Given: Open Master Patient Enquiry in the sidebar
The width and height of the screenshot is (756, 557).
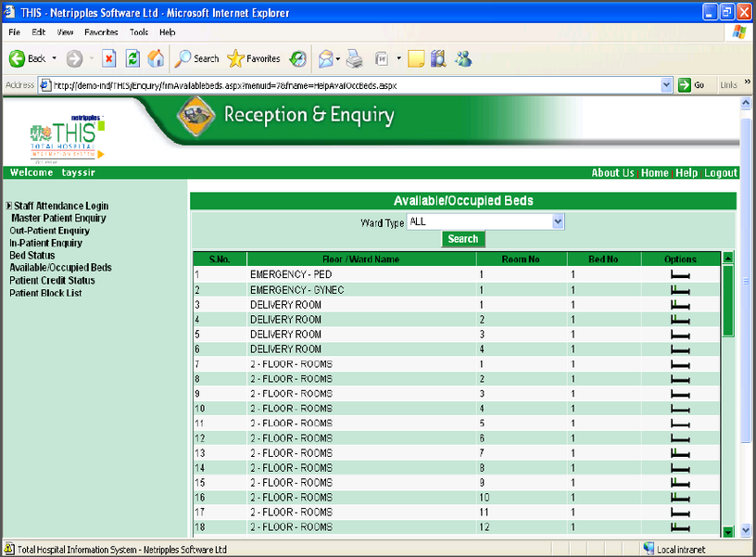Looking at the screenshot, I should coord(58,219).
